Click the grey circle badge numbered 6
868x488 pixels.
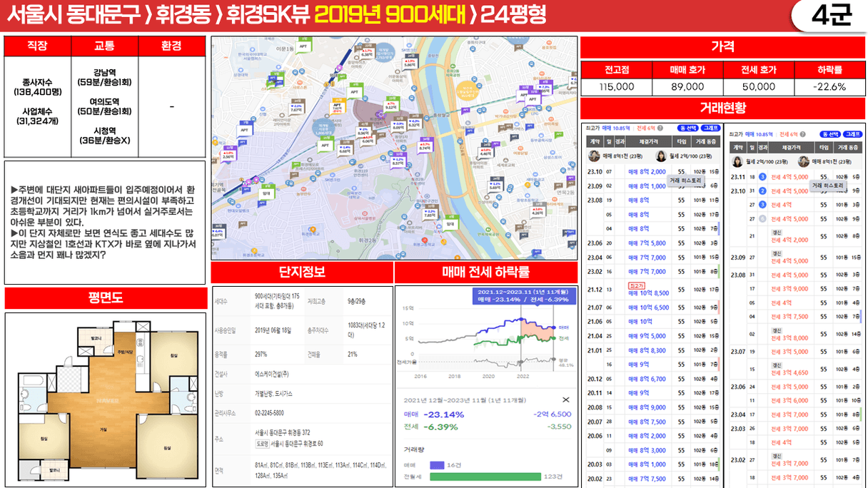[x=762, y=219]
